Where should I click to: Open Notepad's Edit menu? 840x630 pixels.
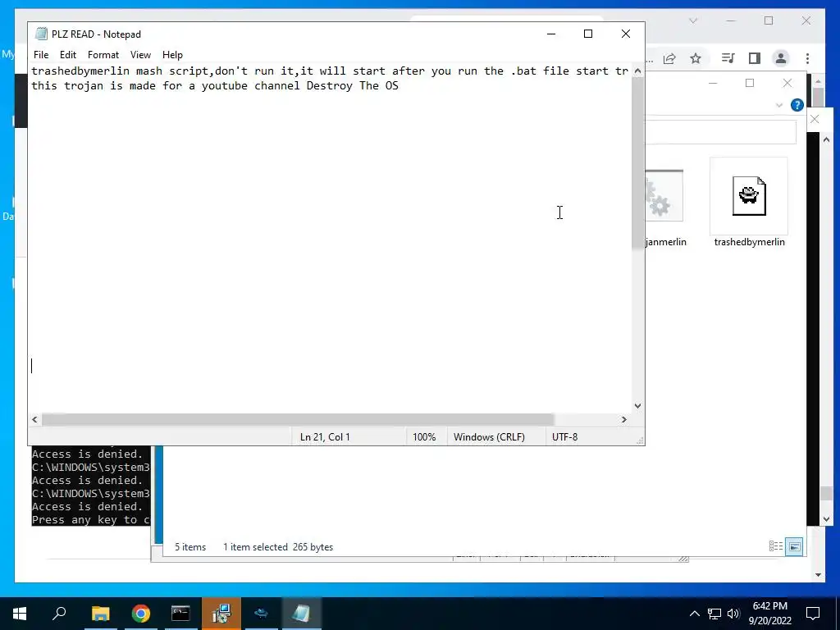67,55
